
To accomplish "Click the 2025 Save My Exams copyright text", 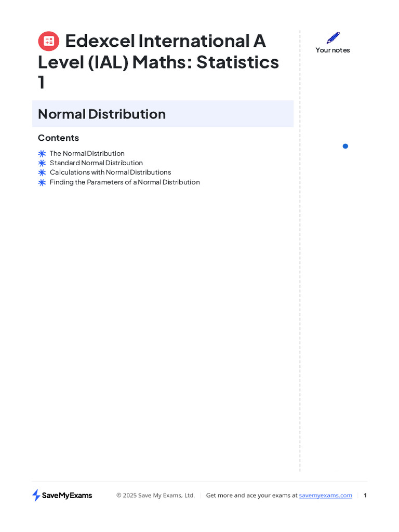I will tap(155, 496).
